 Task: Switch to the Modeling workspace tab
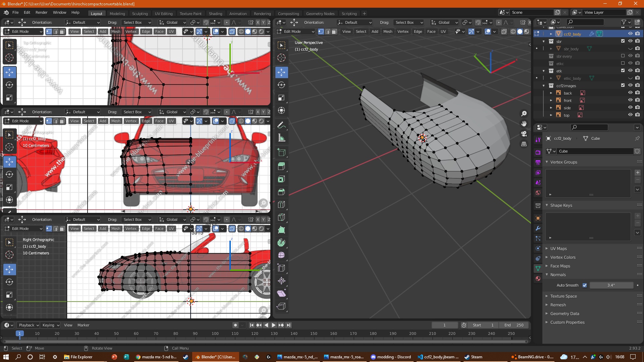pyautogui.click(x=117, y=14)
